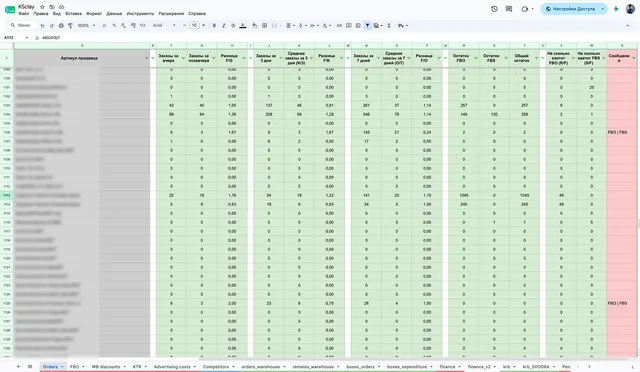Open filter for Остаток FBO column

pyautogui.click(x=476, y=58)
